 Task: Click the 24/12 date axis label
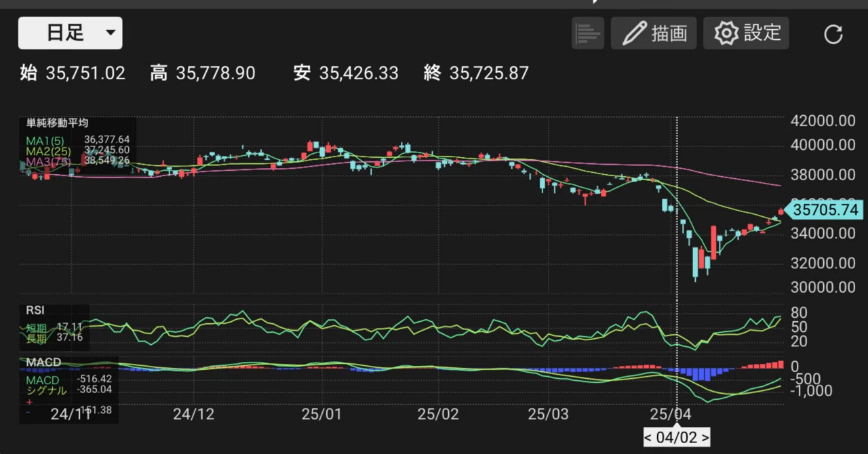click(194, 413)
